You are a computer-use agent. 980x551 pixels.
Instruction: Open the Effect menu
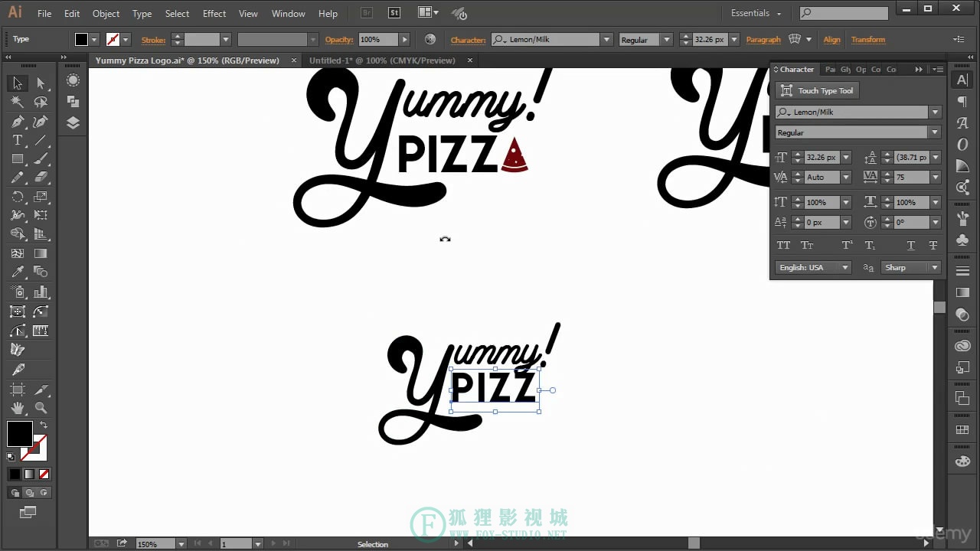[214, 14]
